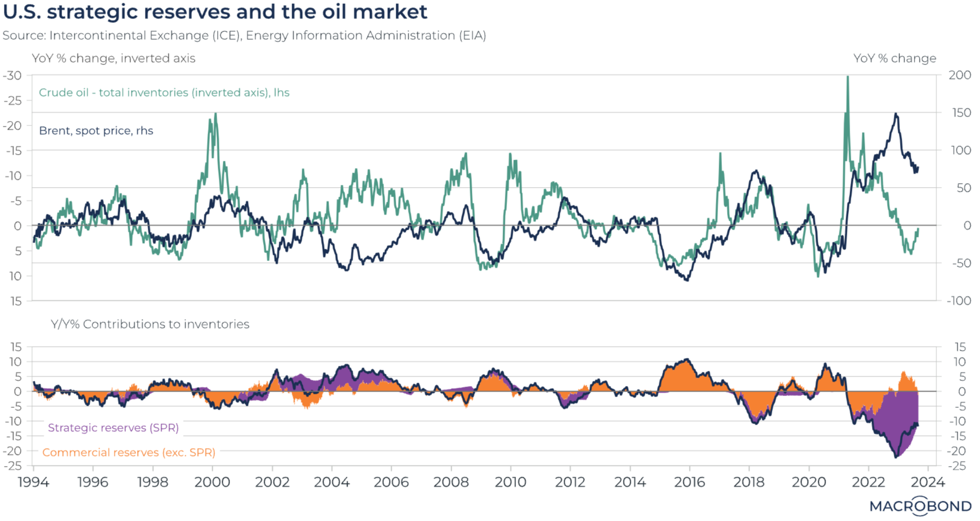Click the source line citing ICE and EIA
980x521 pixels.
(244, 35)
